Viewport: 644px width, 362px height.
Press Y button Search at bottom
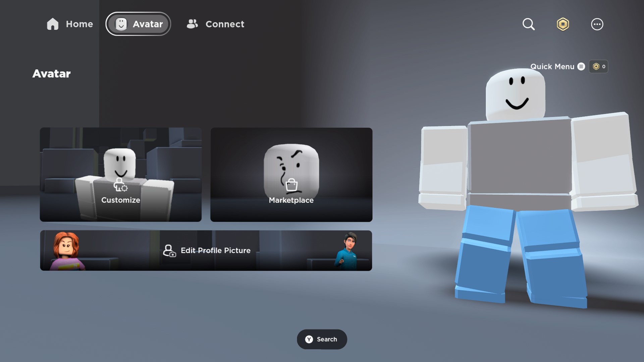click(x=322, y=340)
